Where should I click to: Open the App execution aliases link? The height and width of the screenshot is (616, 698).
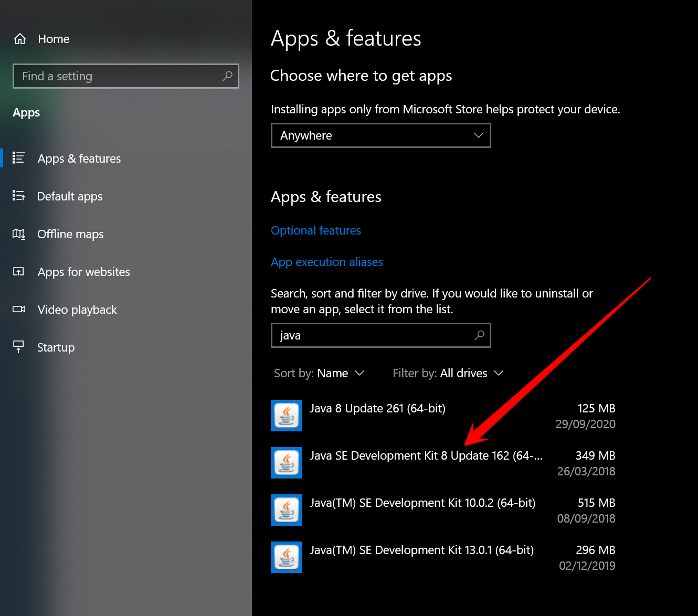327,262
